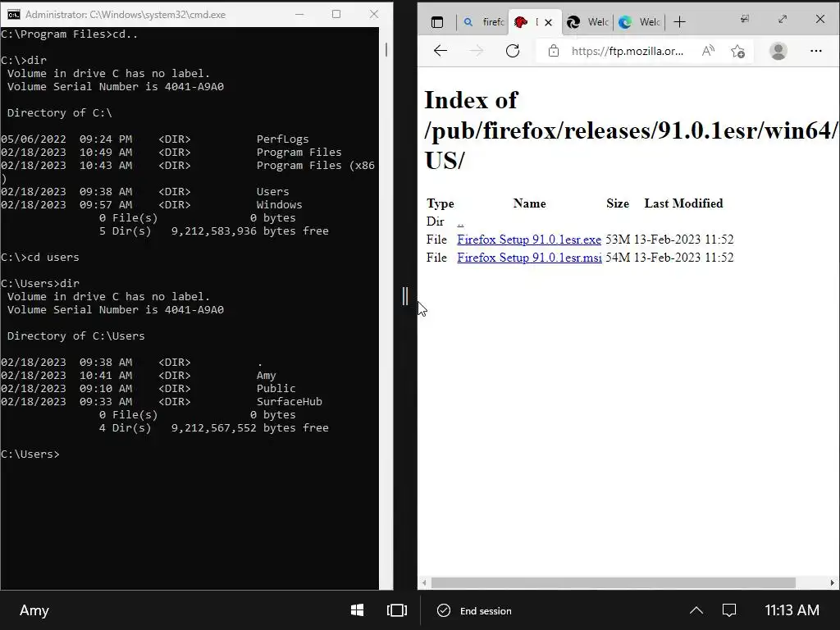Refresh the Mozilla index page
Screen dimensions: 840x630
tap(513, 51)
